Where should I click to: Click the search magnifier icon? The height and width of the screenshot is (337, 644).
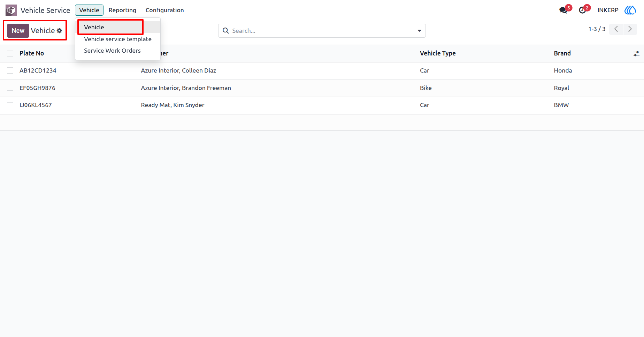pos(226,31)
